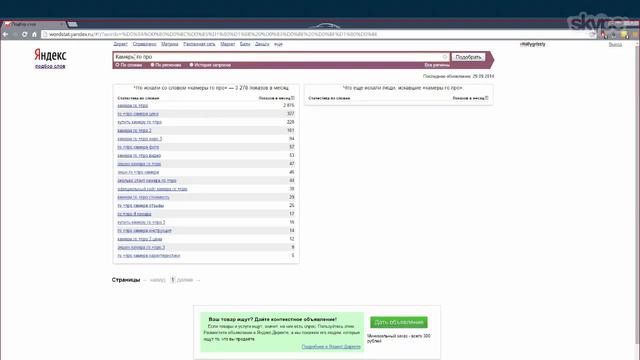The height and width of the screenshot is (360, 640).
Task: Go back with the browser back arrow
Action: 5,34
